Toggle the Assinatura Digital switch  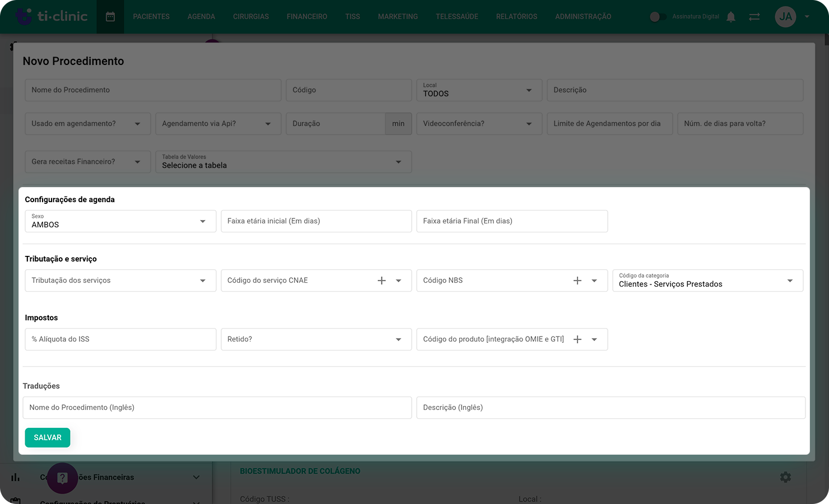(658, 17)
